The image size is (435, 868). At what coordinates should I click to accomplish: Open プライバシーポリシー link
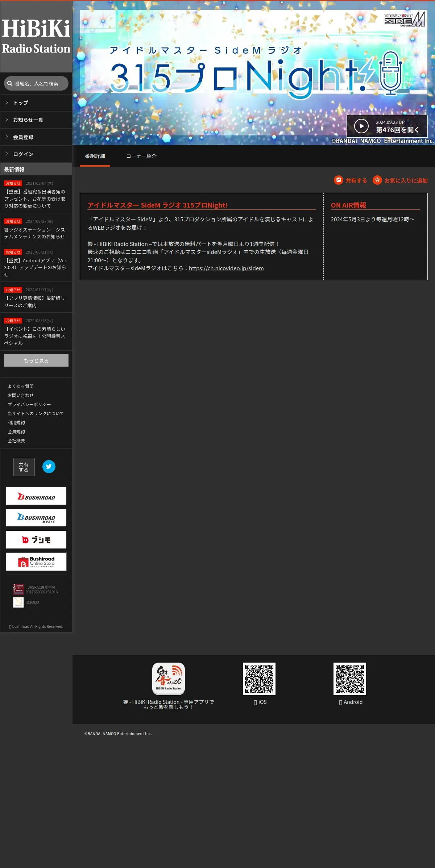pyautogui.click(x=29, y=405)
